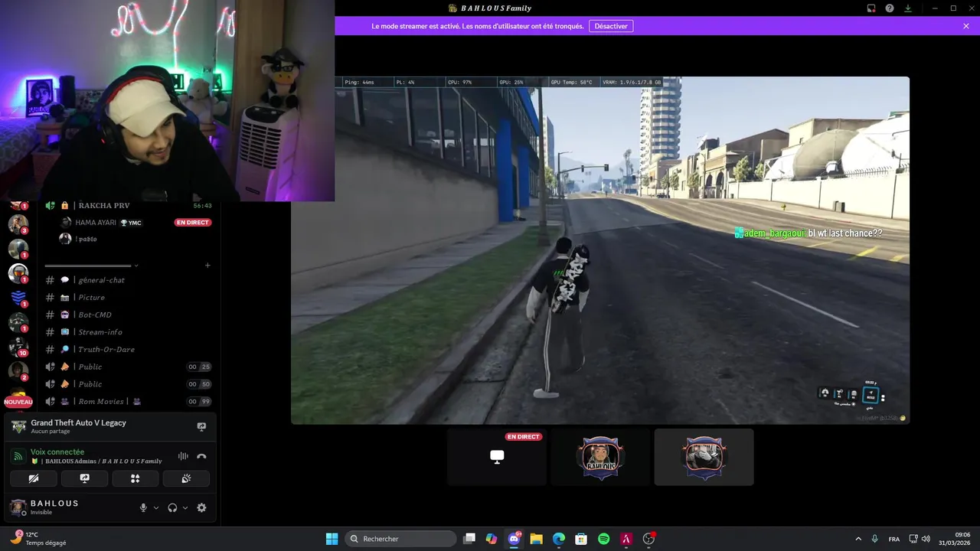This screenshot has width=980, height=551.
Task: Switch to OBS Studio in taskbar
Action: [x=648, y=539]
